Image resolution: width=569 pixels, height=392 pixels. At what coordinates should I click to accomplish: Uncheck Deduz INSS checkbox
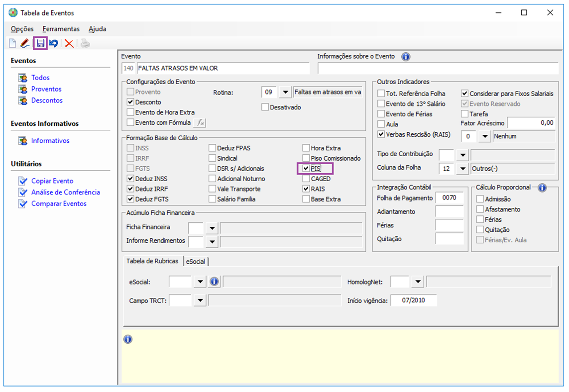130,179
